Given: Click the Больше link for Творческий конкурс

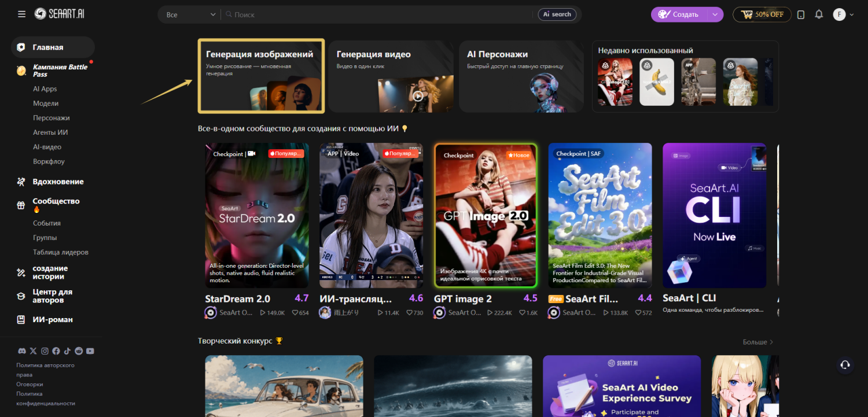Looking at the screenshot, I should click(x=758, y=342).
